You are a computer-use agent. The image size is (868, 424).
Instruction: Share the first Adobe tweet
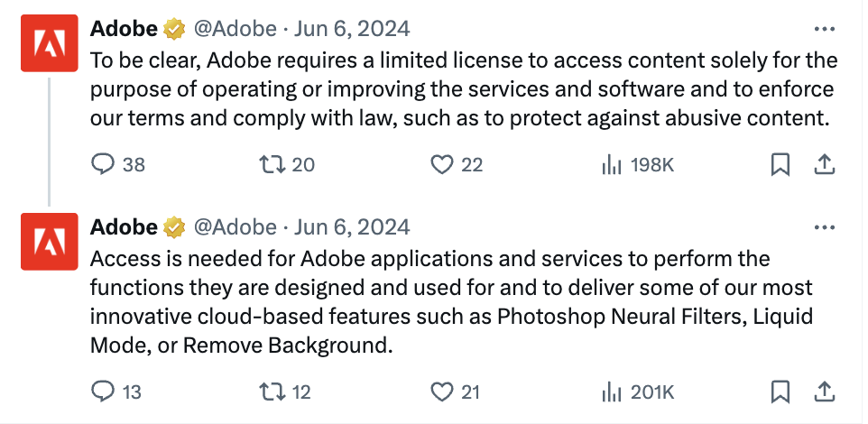(x=824, y=165)
